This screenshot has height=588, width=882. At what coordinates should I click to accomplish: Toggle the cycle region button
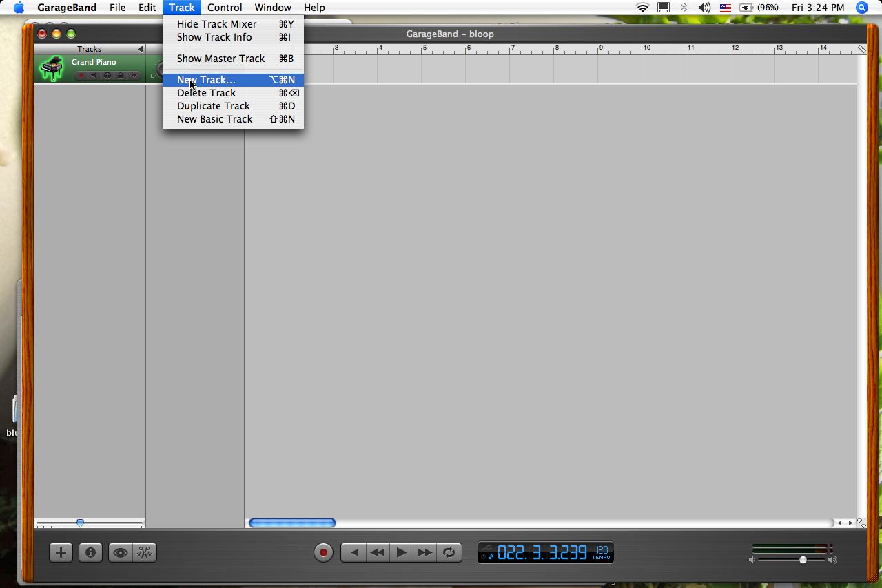coord(449,552)
